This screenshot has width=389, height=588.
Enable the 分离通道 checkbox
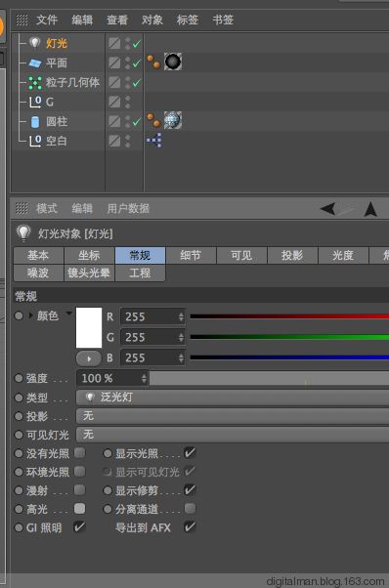pos(191,509)
